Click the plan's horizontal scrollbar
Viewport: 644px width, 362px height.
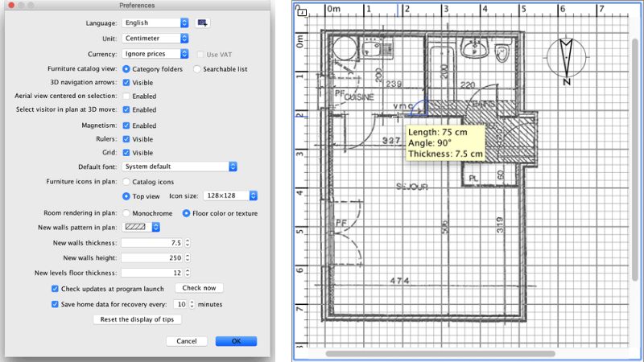[440, 353]
